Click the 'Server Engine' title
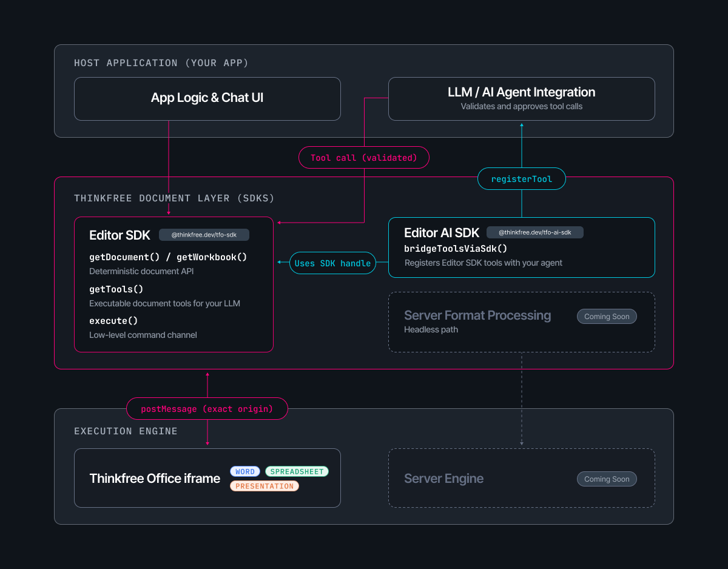This screenshot has height=569, width=728. click(x=443, y=479)
